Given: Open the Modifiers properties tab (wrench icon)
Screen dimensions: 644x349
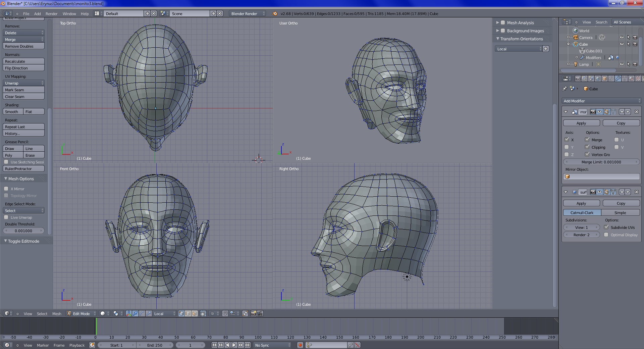Looking at the screenshot, I should 618,79.
